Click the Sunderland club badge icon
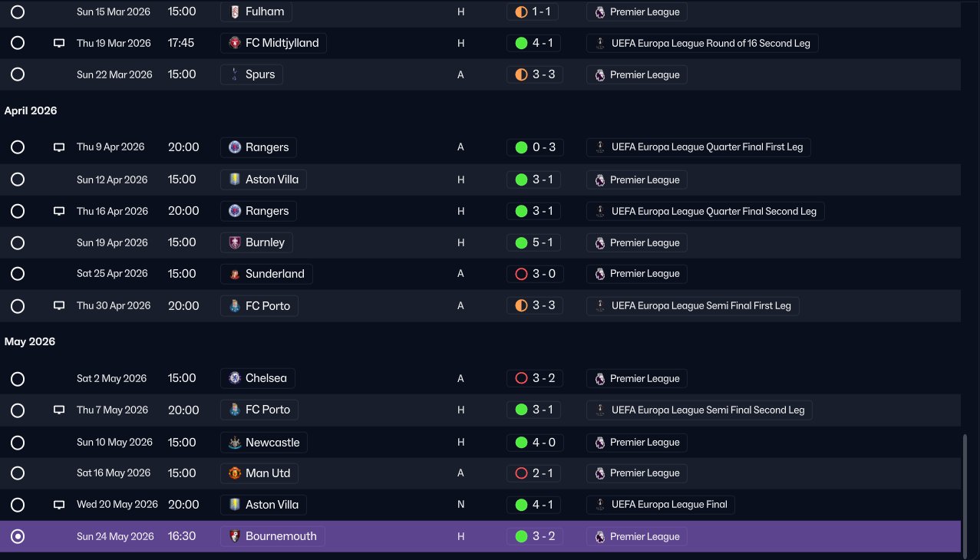The width and height of the screenshot is (980, 560). pos(235,274)
